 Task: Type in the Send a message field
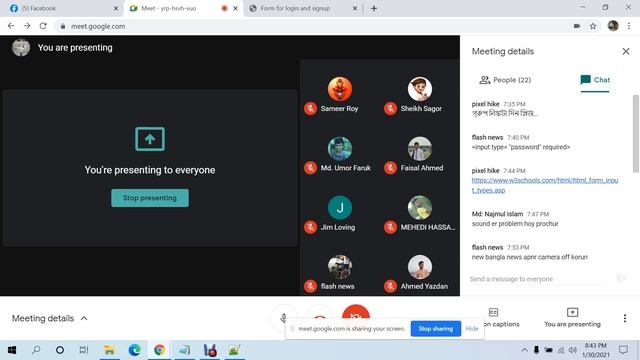(537, 279)
